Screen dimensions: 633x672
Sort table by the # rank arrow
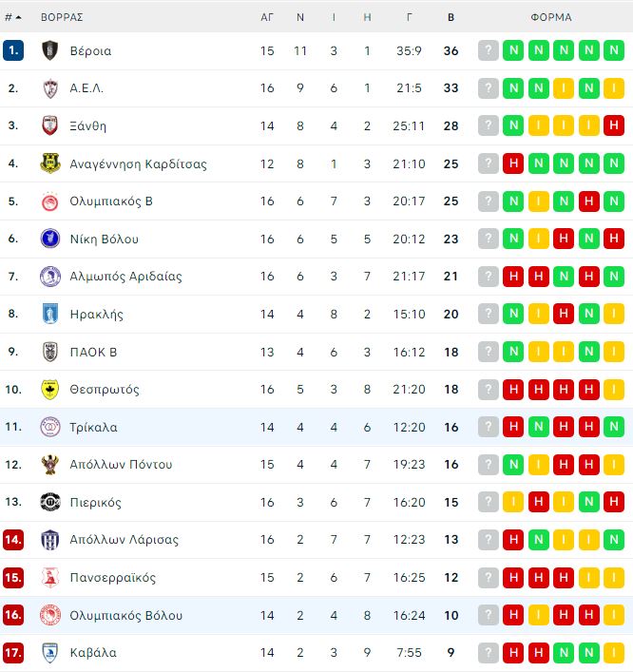click(x=13, y=17)
